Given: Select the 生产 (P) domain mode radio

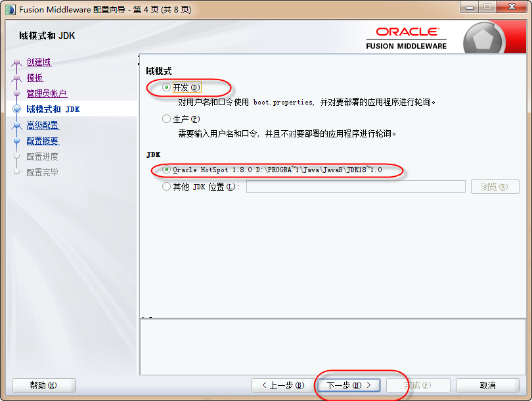Looking at the screenshot, I should 166,119.
